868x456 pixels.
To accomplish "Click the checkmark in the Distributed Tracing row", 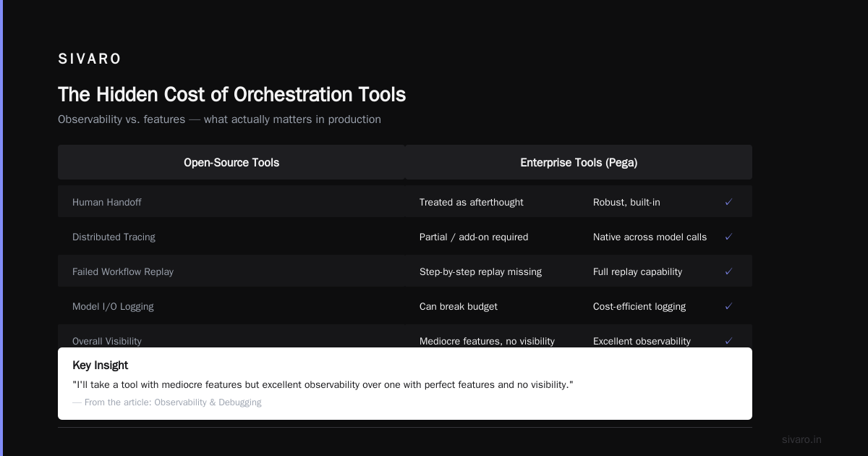I will 728,237.
